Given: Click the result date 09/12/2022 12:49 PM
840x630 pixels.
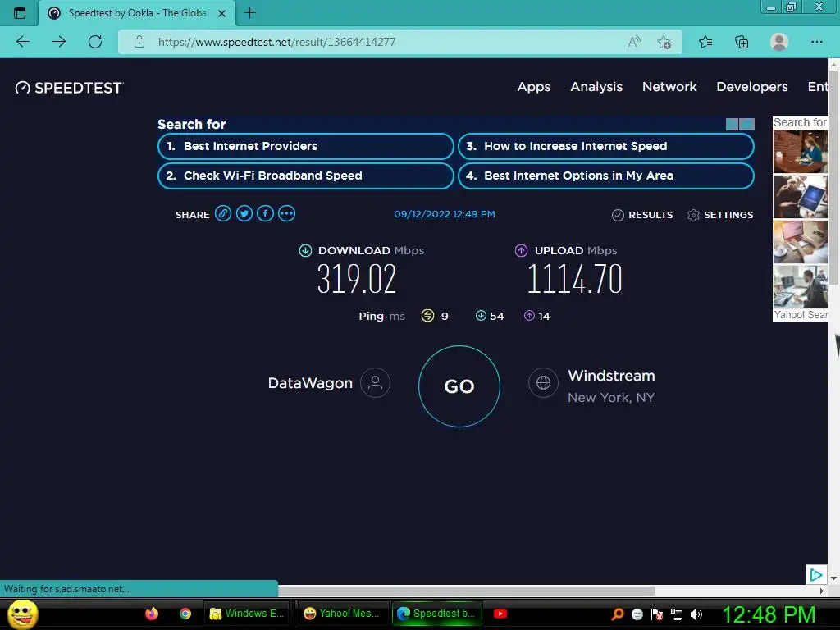Looking at the screenshot, I should (444, 214).
